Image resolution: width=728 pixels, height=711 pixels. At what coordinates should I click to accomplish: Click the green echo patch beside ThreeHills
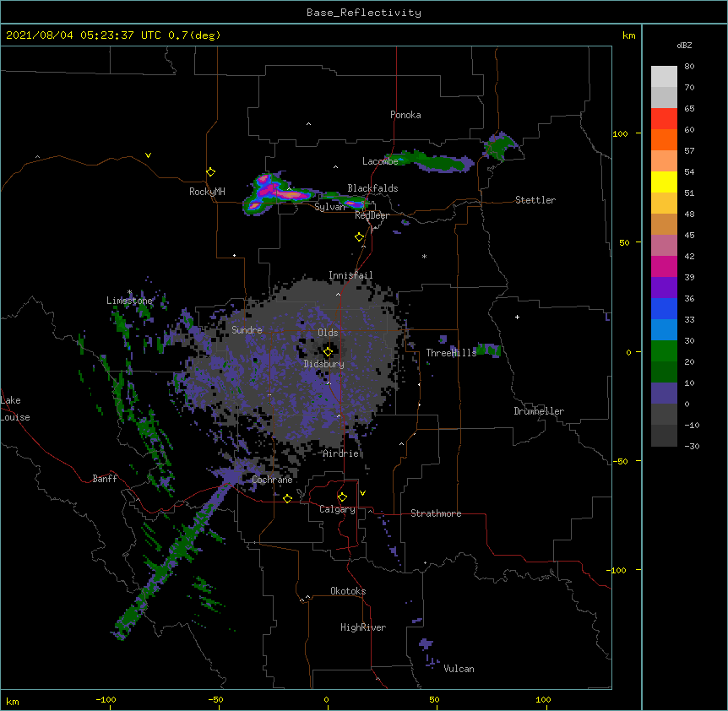pyautogui.click(x=488, y=350)
